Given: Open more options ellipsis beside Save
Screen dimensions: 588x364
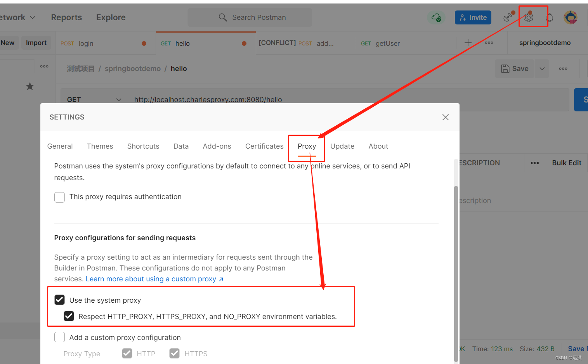Looking at the screenshot, I should click(563, 69).
